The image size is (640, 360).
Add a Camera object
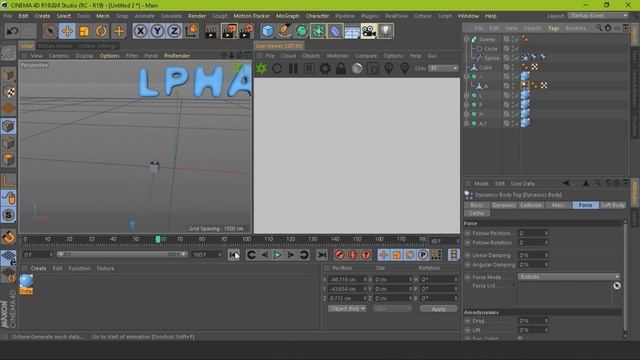pyautogui.click(x=369, y=31)
